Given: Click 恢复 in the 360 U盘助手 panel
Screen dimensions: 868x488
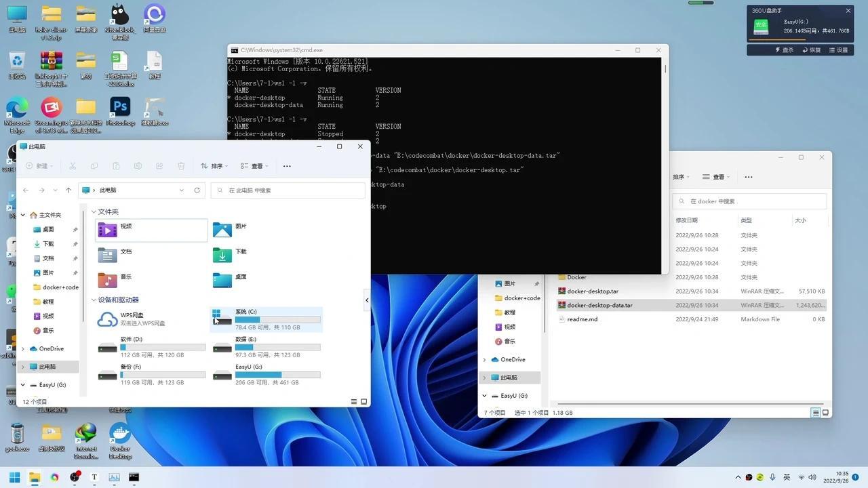Looking at the screenshot, I should coord(812,49).
